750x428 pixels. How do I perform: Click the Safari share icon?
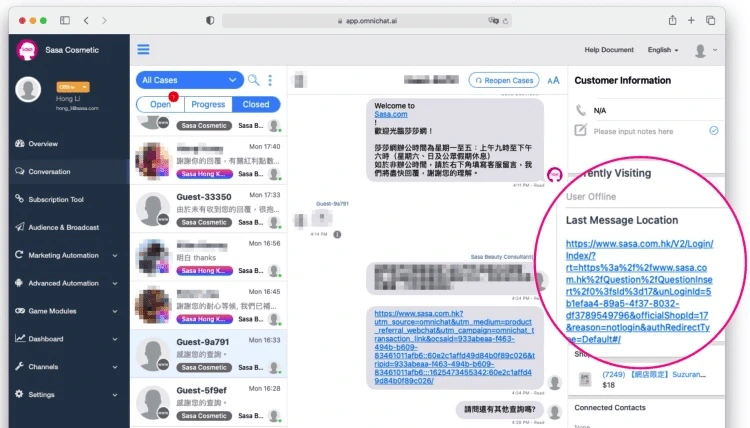(x=673, y=20)
